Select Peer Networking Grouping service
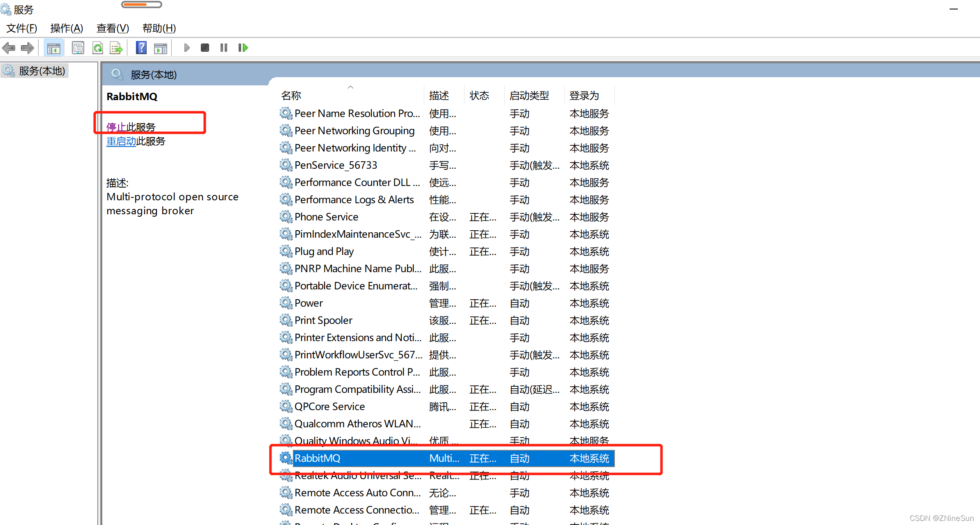Screen dimensions: 980x525 pos(447,131)
